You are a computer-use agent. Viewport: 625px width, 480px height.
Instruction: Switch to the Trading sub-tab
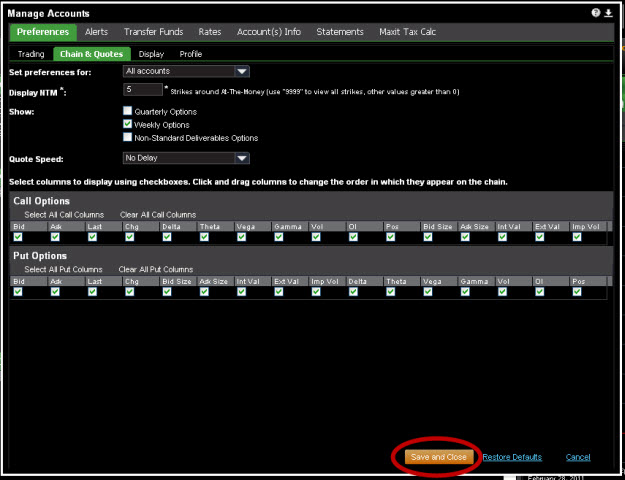click(x=31, y=54)
